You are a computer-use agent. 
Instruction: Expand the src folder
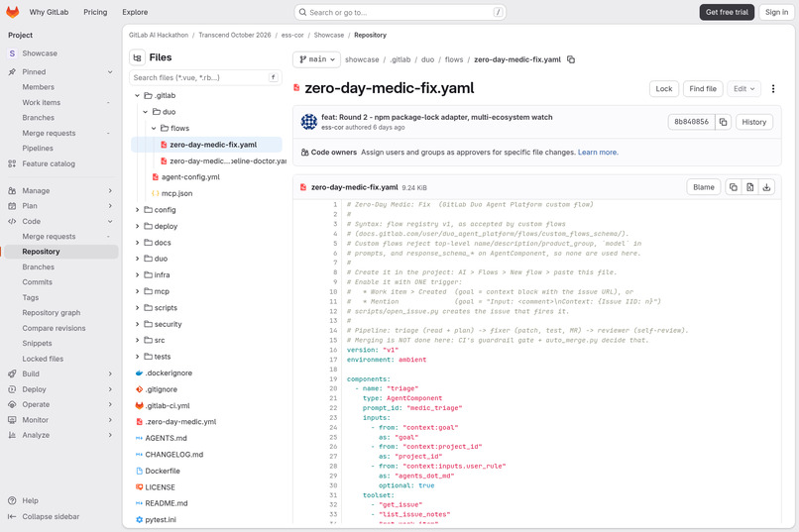(137, 340)
